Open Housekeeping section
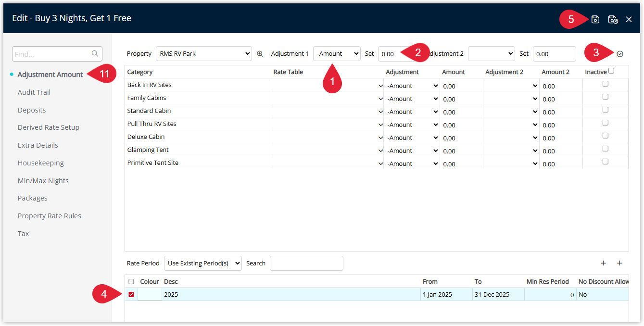This screenshot has width=644, height=326. click(x=41, y=163)
